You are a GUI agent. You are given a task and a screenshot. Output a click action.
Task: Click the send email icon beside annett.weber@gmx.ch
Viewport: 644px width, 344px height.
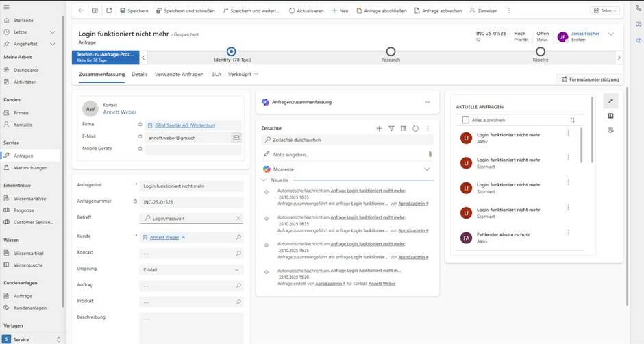coord(236,138)
